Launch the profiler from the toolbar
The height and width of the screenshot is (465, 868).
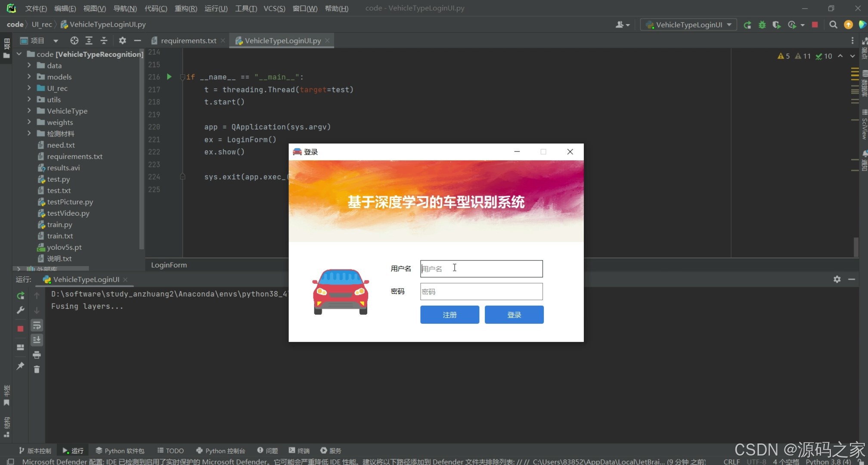[792, 25]
